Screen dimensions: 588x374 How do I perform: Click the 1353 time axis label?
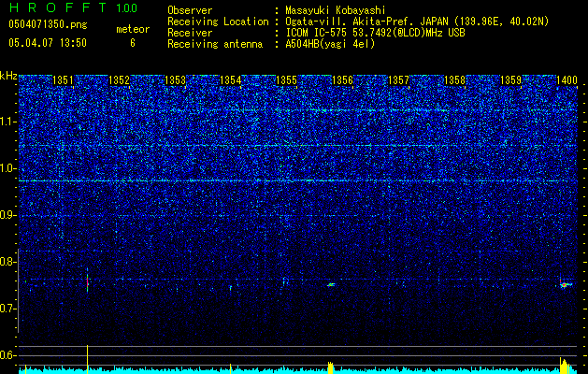tap(175, 80)
